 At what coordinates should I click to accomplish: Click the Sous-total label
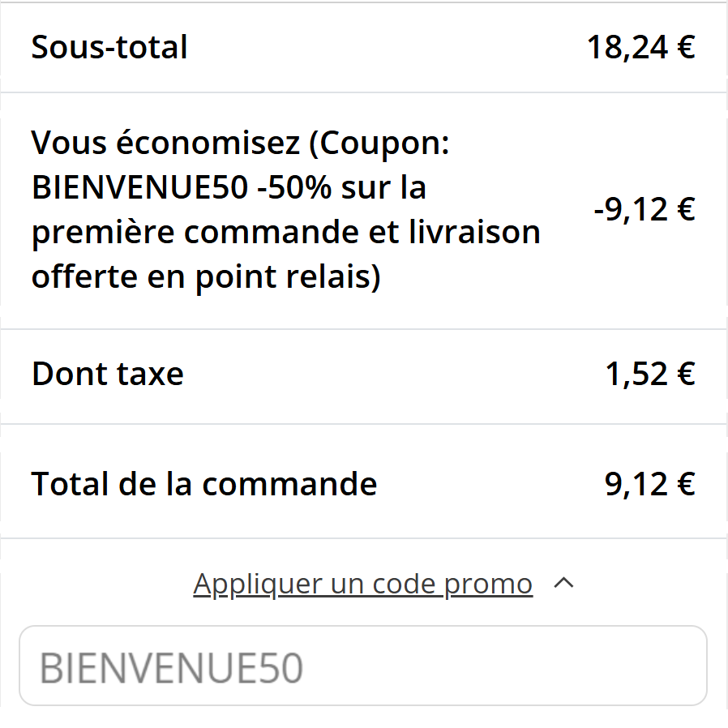coord(109,47)
